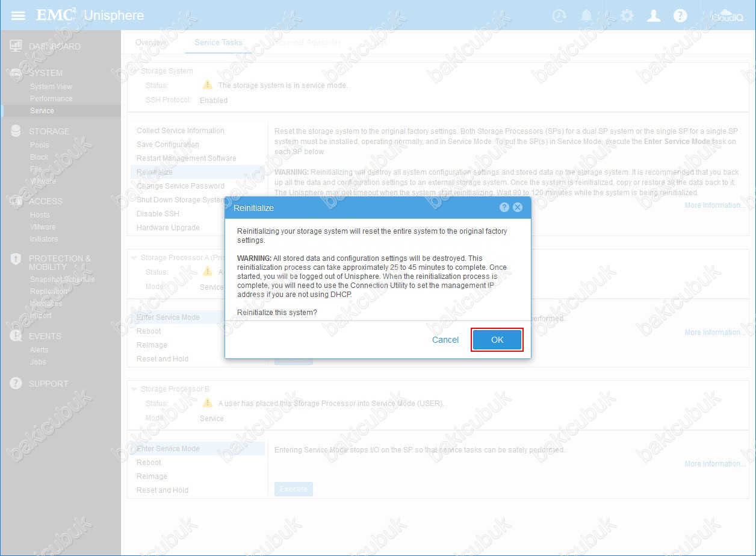Click the Reinitialize dialog help icon

coord(504,207)
